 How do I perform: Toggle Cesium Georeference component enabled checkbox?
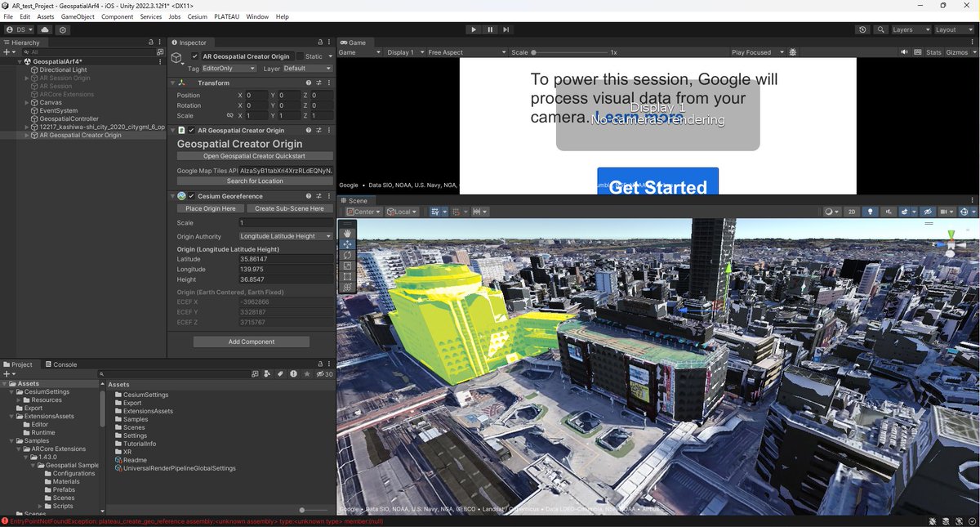pos(192,196)
